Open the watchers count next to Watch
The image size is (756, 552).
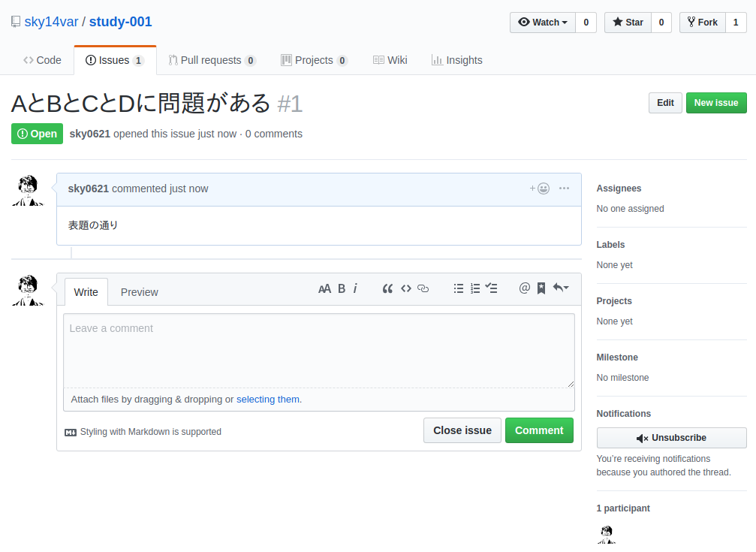[x=586, y=23]
